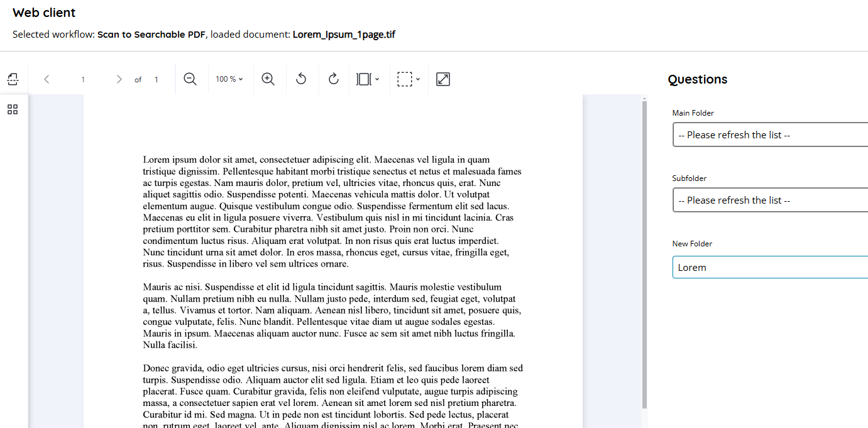868x428 pixels.
Task: Click the current page number field
Action: click(83, 80)
